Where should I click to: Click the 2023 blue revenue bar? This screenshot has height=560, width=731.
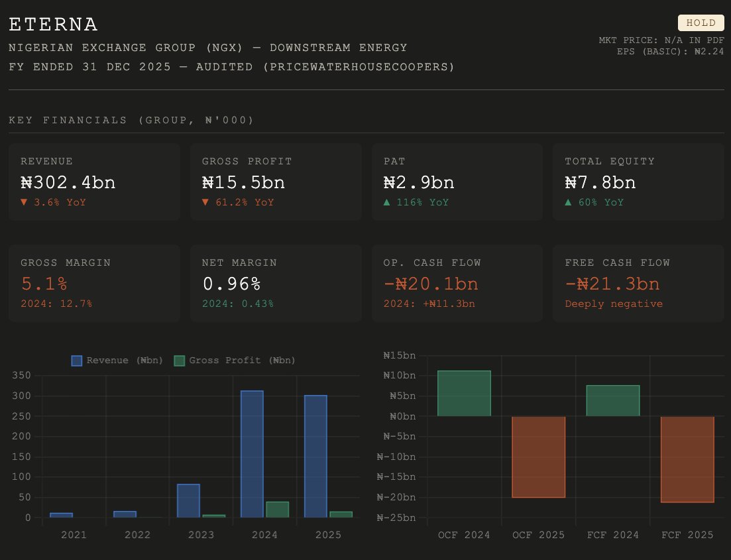[188, 501]
